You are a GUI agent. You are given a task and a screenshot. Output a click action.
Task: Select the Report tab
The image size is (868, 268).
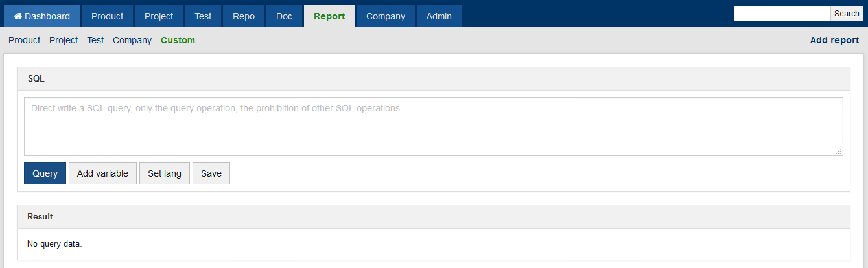click(x=329, y=16)
